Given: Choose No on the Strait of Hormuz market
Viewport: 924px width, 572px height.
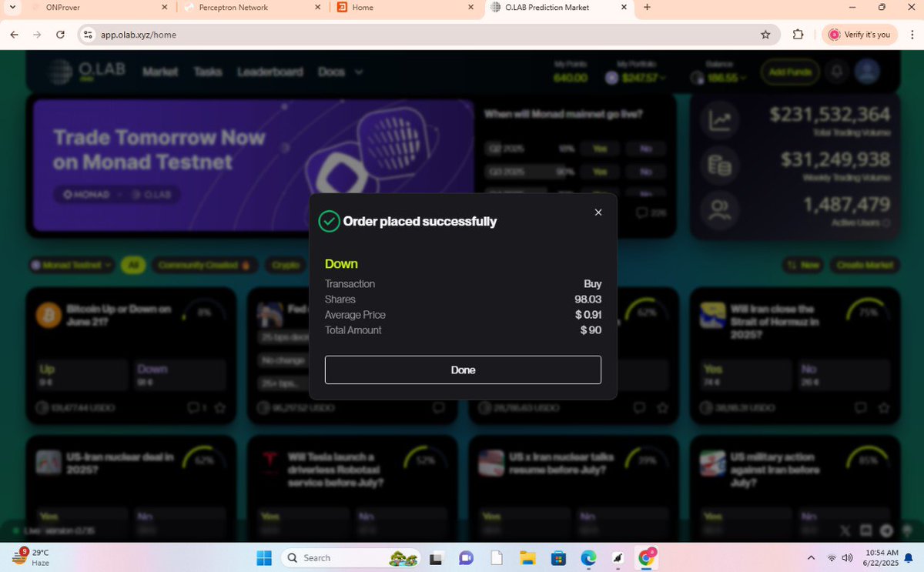Looking at the screenshot, I should [845, 375].
